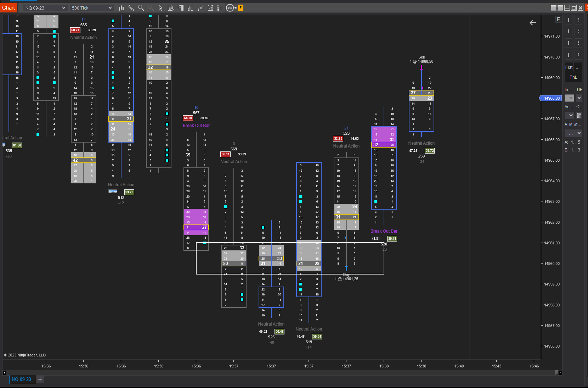Click the F button above price axis
The width and height of the screenshot is (588, 388).
click(558, 20)
